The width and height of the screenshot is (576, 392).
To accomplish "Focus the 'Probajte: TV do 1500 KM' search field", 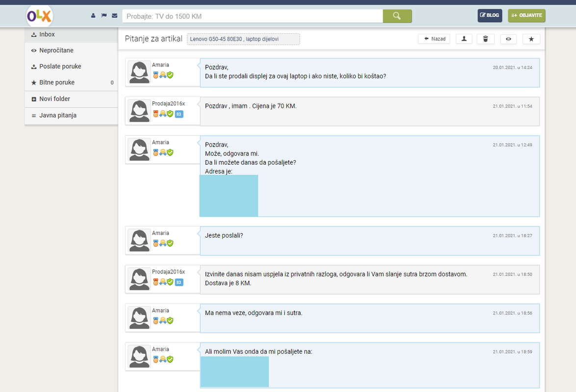I will tap(252, 16).
